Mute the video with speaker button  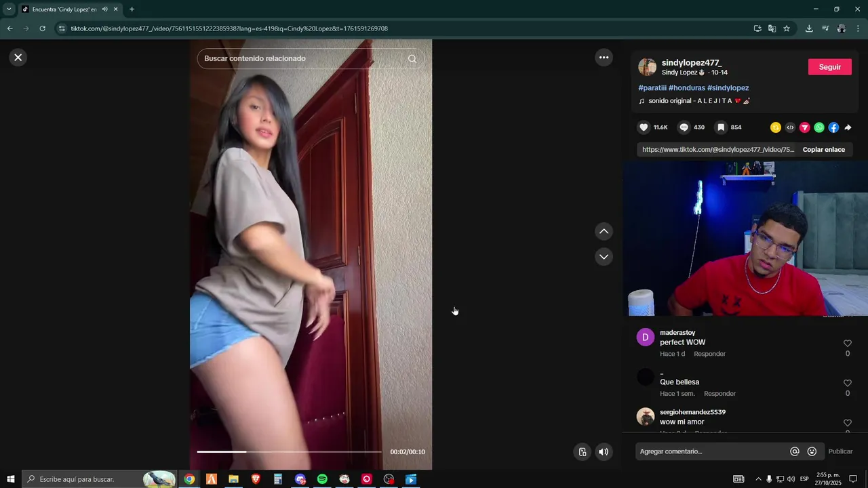click(604, 452)
